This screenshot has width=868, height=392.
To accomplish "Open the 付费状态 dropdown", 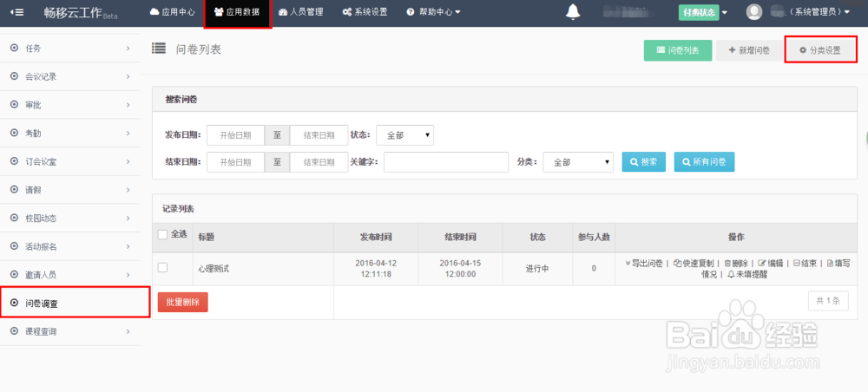I will pyautogui.click(x=702, y=12).
